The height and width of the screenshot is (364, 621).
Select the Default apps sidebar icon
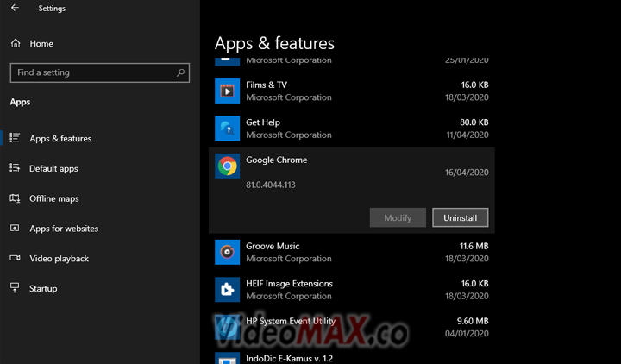point(15,168)
